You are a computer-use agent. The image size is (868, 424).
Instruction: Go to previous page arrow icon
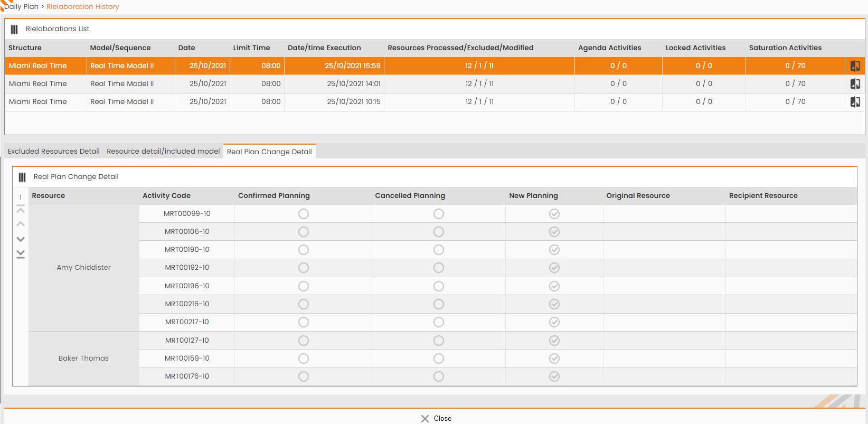[x=21, y=224]
